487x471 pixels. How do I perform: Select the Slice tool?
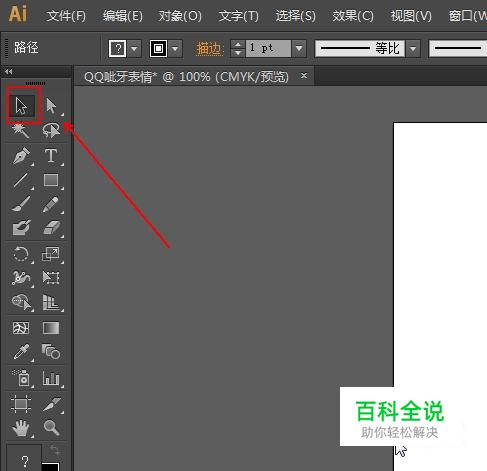tap(51, 404)
